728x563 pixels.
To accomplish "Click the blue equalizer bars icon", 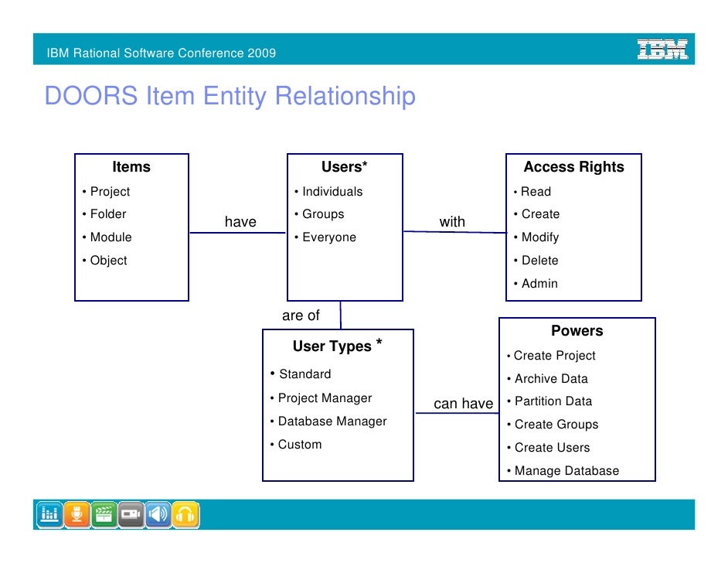I will pyautogui.click(x=49, y=515).
